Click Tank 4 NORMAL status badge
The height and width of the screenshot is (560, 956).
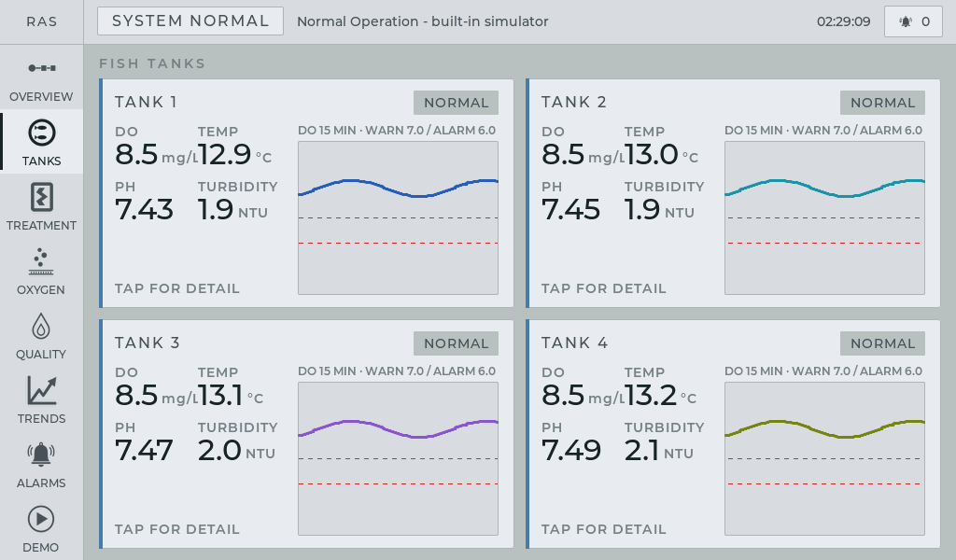(x=883, y=343)
